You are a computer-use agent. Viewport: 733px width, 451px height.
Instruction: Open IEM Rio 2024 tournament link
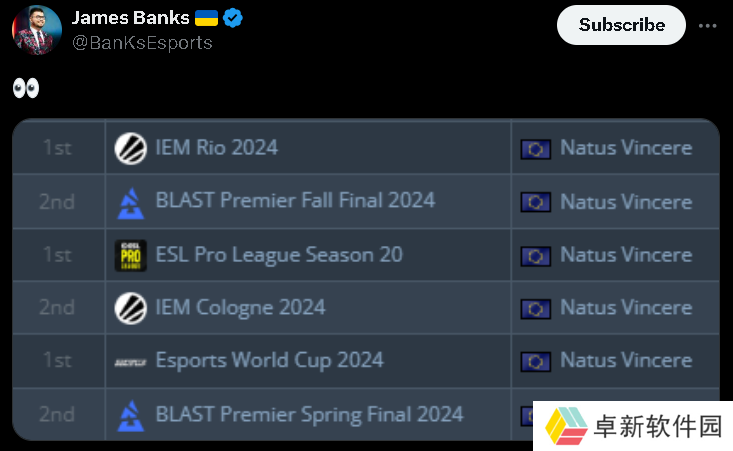[216, 147]
